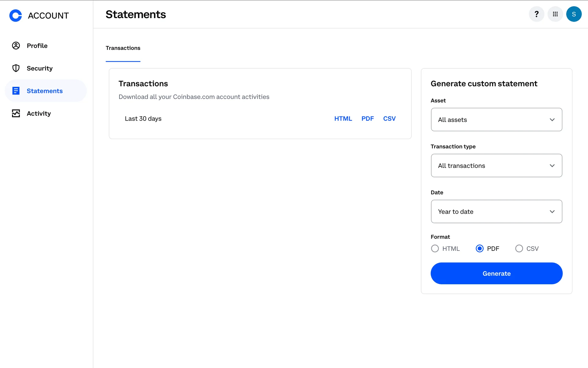This screenshot has height=368, width=588.
Task: Download Last 30 days as HTML
Action: click(343, 119)
